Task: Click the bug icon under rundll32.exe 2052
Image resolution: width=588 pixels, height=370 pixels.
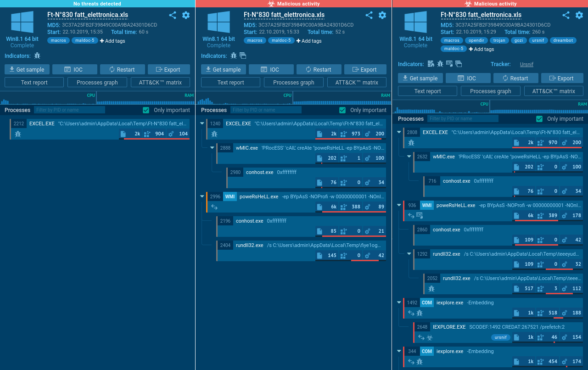Action: point(431,288)
